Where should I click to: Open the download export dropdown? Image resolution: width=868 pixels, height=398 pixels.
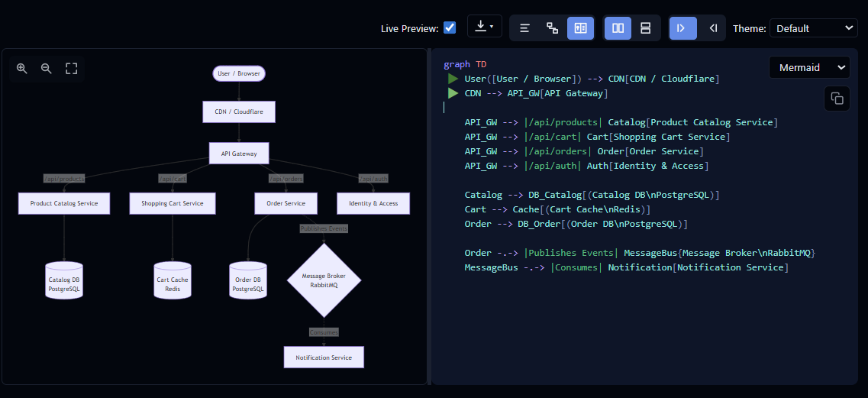[484, 26]
